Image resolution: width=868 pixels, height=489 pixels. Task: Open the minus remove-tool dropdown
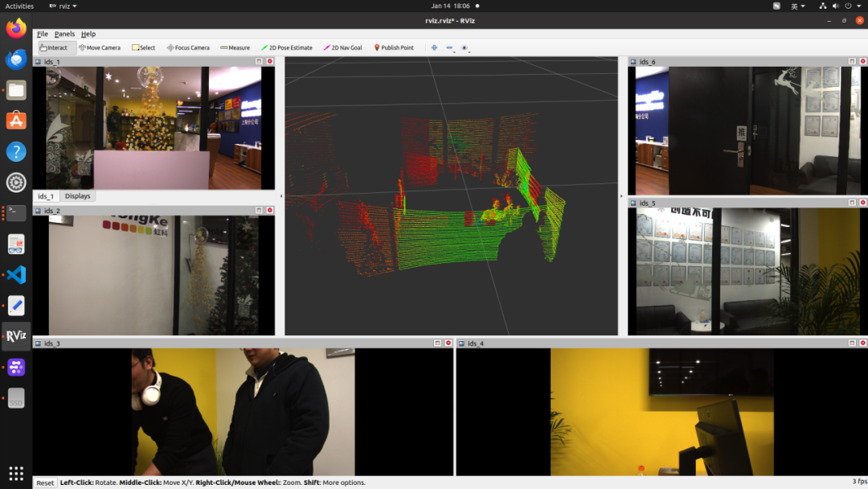[x=450, y=47]
